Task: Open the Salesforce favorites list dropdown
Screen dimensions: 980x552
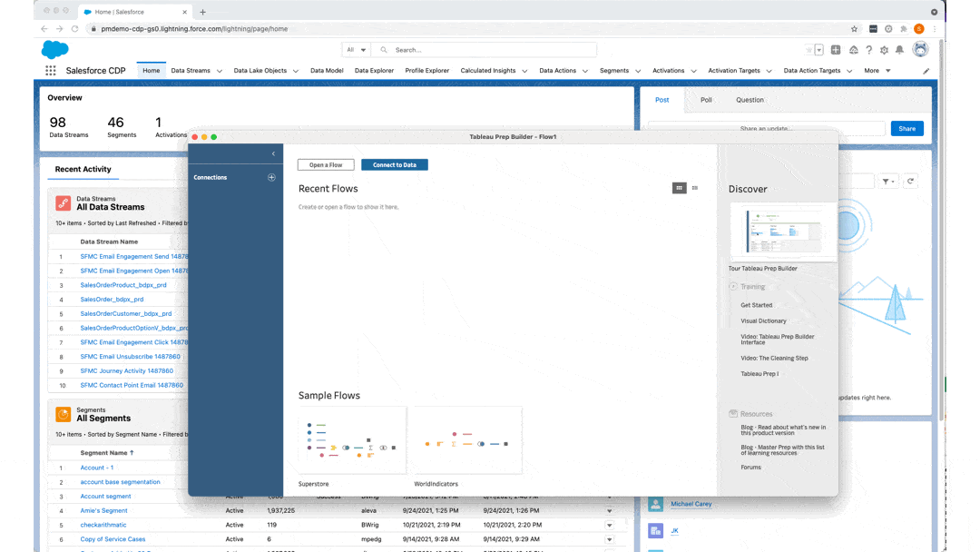Action: [x=818, y=50]
